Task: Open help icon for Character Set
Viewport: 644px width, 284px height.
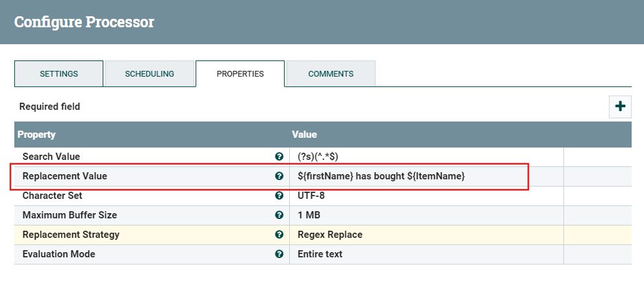Action: 279,196
